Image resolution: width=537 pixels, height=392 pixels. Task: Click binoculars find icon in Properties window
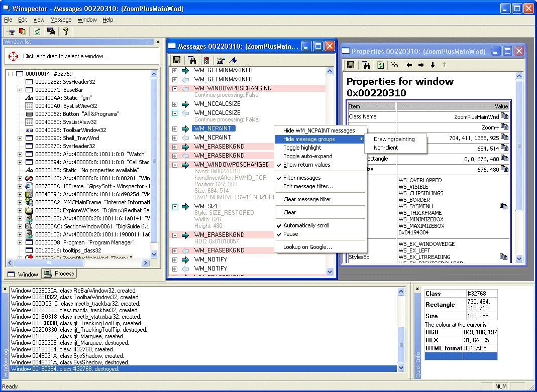[x=365, y=65]
